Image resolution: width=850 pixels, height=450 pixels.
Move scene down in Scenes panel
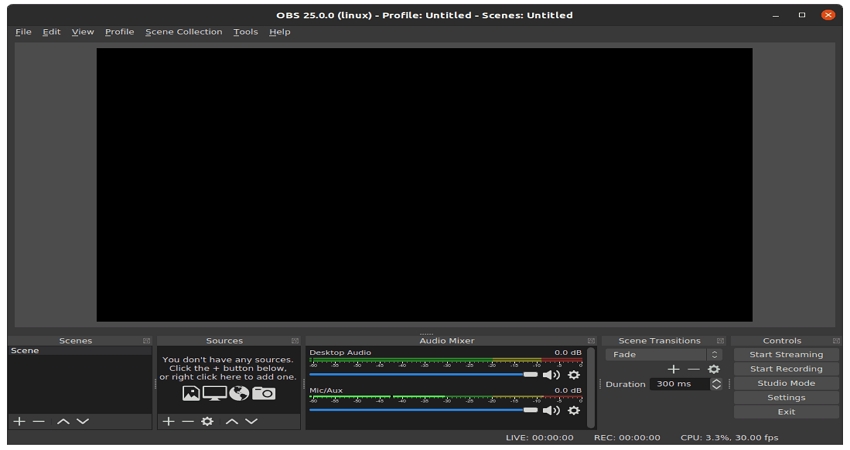82,421
